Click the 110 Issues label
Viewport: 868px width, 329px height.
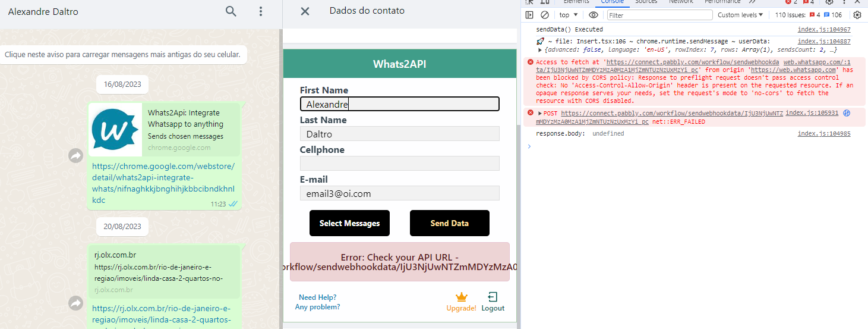click(x=790, y=15)
